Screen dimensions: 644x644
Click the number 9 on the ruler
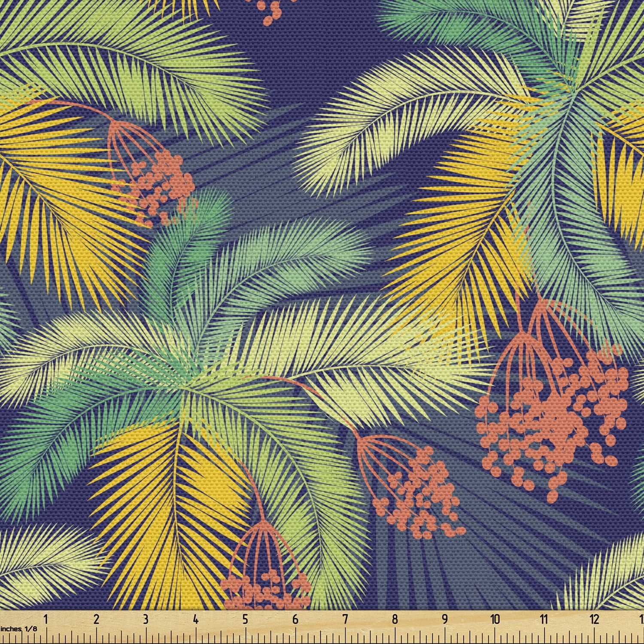[x=444, y=619]
